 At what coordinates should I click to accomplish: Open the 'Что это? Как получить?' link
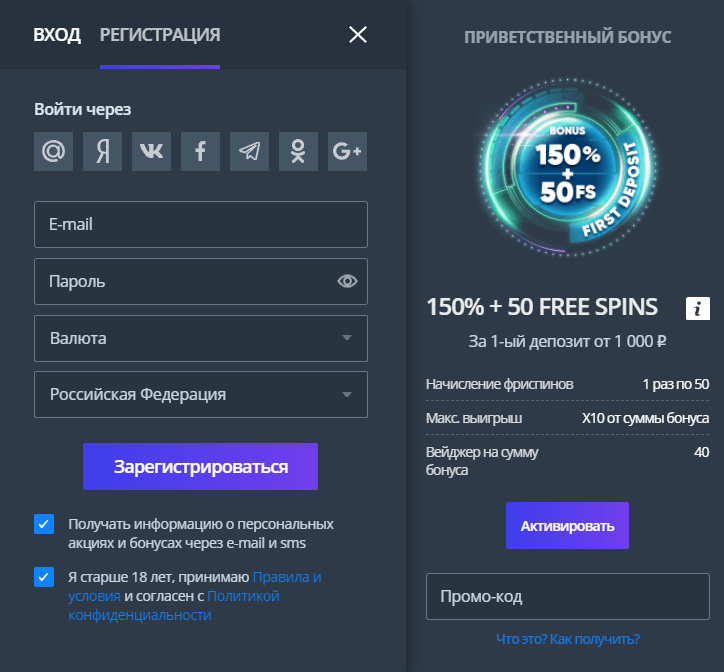click(x=568, y=639)
